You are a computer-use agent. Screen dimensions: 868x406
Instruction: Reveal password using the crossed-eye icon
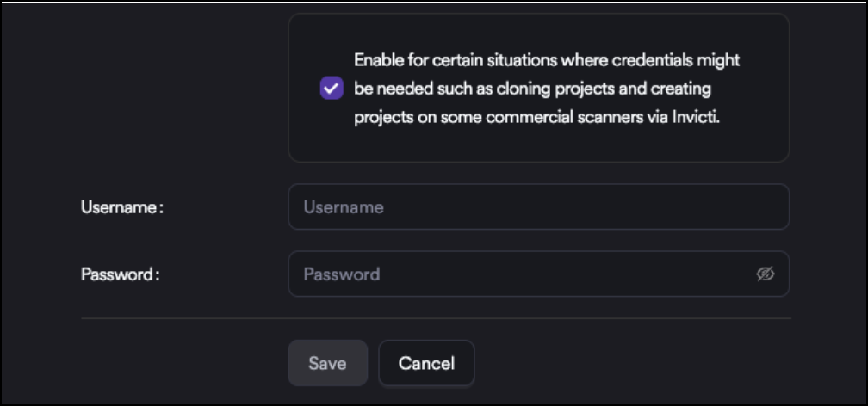pos(766,274)
